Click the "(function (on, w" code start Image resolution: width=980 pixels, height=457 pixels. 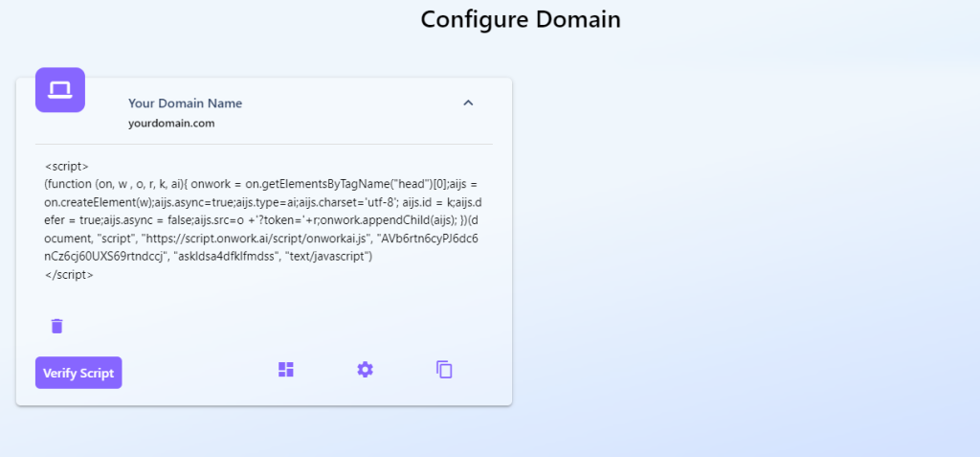pos(86,185)
